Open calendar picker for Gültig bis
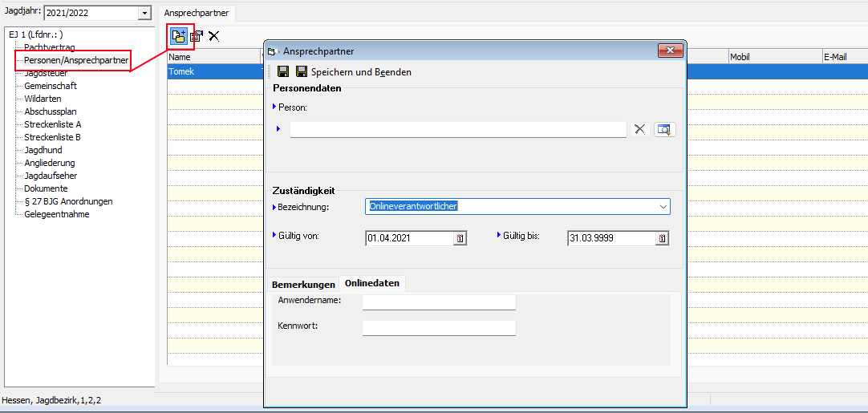The height and width of the screenshot is (413, 868). pyautogui.click(x=662, y=238)
